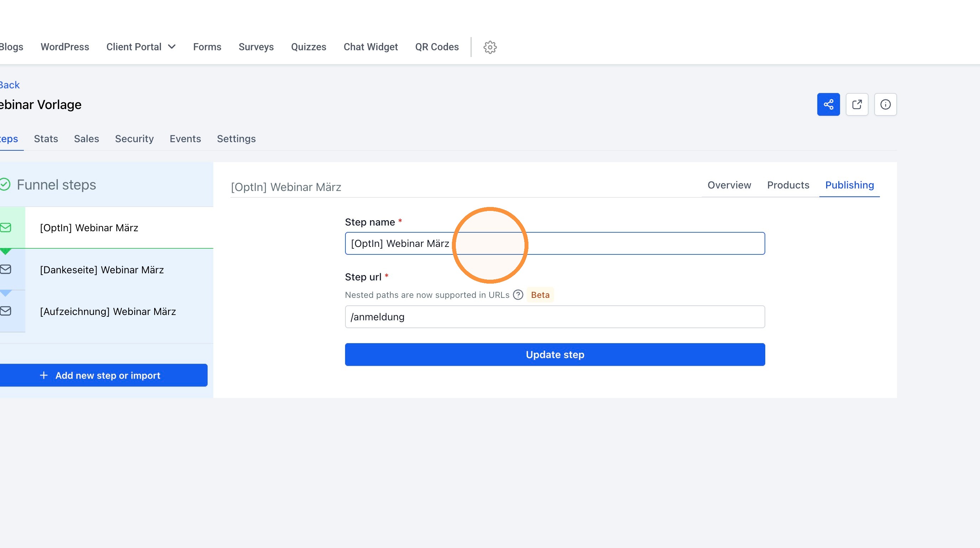Select the [Dankeseite] Webinar März step
The width and height of the screenshot is (980, 548).
106,269
